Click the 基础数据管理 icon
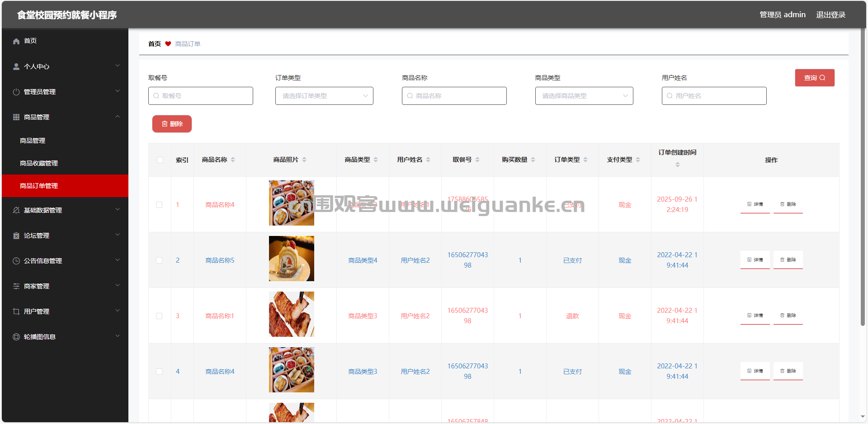Image resolution: width=868 pixels, height=424 pixels. point(16,210)
